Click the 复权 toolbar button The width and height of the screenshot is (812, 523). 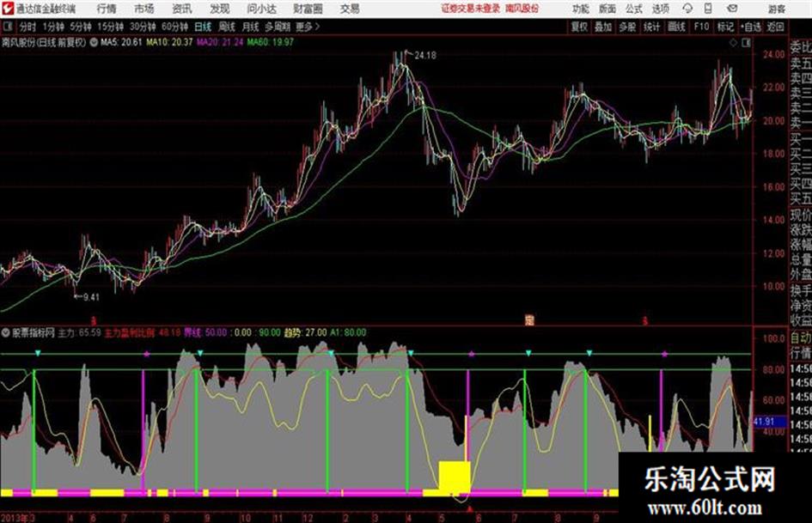pos(579,27)
